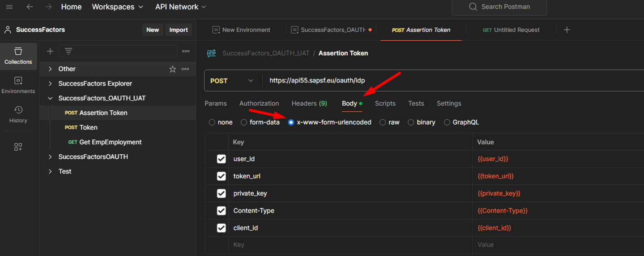Toggle the private_key row checkbox
This screenshot has height=256, width=644.
click(221, 193)
